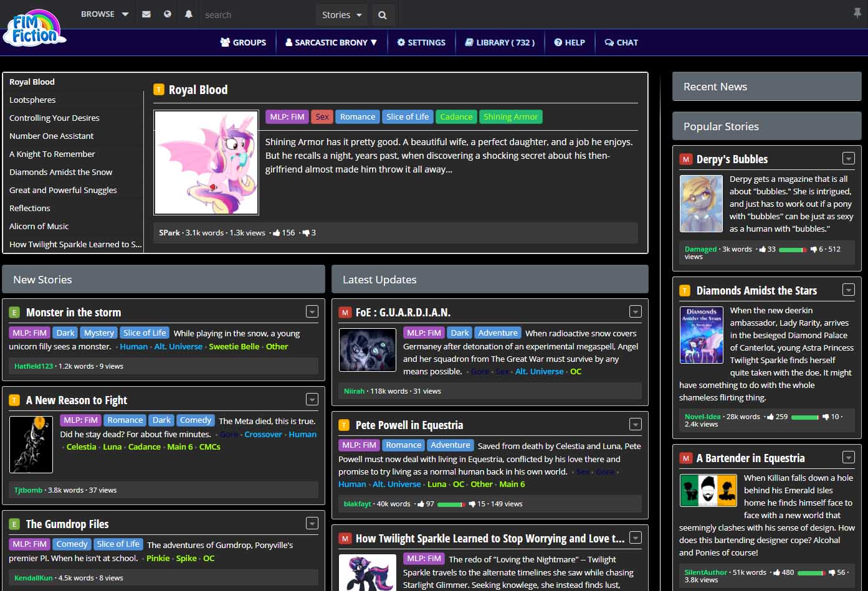The image size is (868, 591).
Task: Open the Diamonds Amidst the Stars cover thumbnail
Action: pyautogui.click(x=702, y=335)
